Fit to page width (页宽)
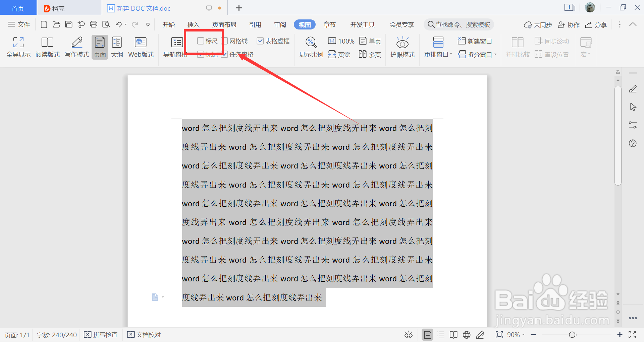 [339, 54]
